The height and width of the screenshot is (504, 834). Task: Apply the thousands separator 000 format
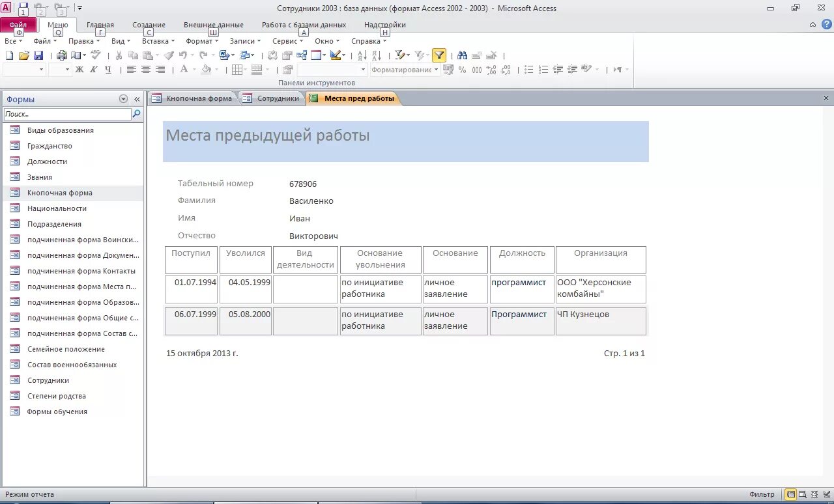477,70
